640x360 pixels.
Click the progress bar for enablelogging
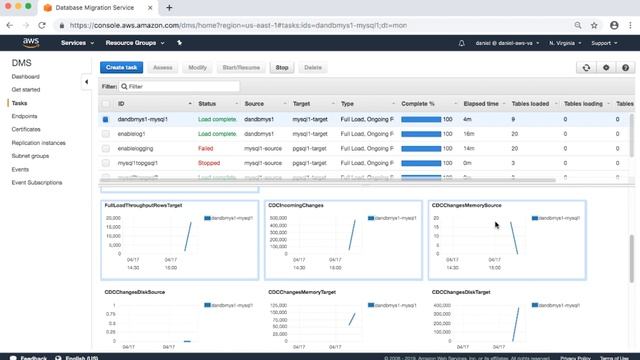(421, 149)
